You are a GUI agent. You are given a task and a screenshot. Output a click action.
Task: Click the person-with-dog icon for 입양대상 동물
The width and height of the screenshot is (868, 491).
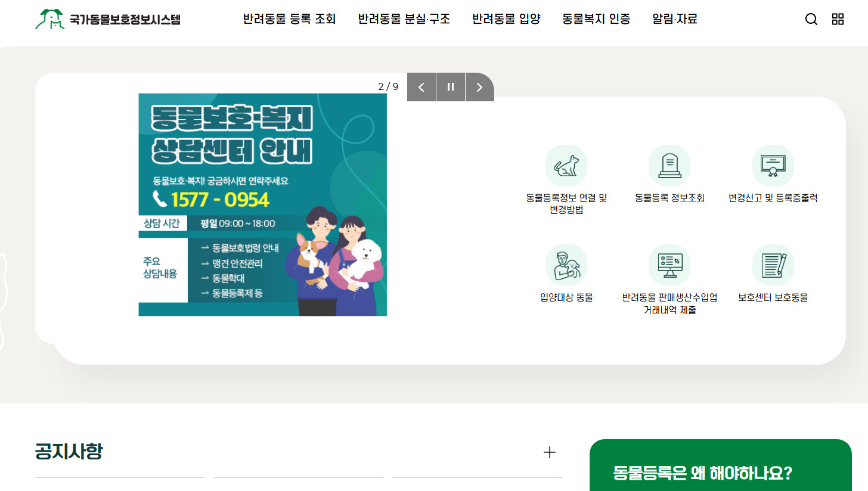click(566, 265)
